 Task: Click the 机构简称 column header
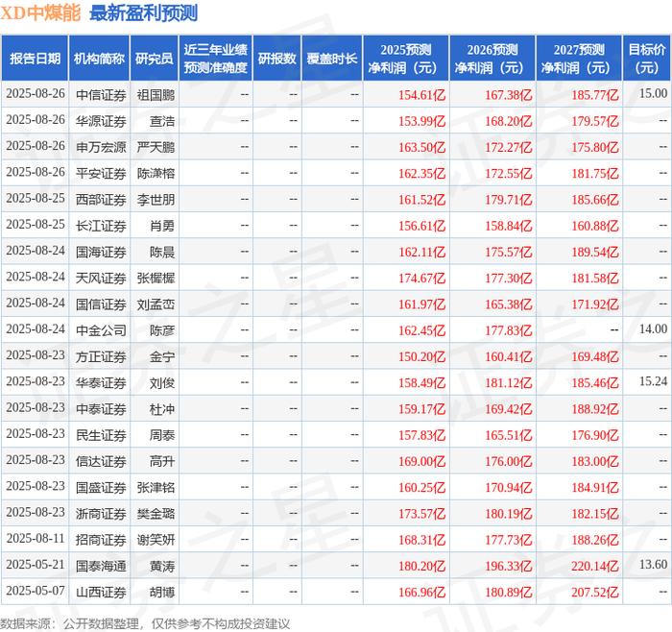[99, 59]
